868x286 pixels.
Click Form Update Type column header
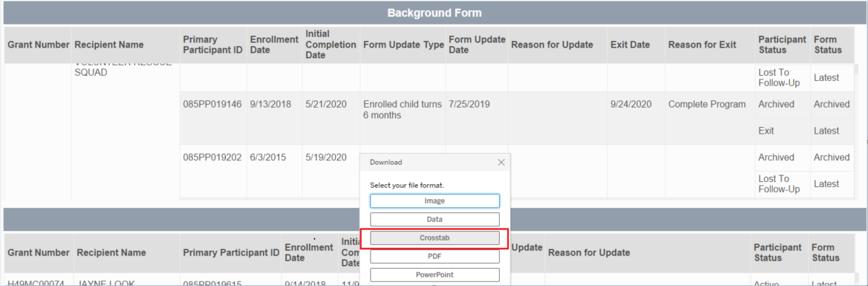(x=404, y=45)
